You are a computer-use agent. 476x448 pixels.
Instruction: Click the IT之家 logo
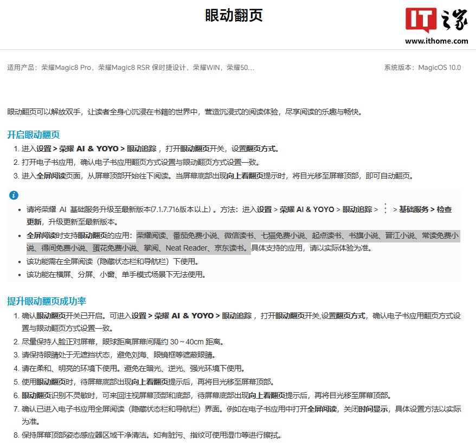coord(436,22)
